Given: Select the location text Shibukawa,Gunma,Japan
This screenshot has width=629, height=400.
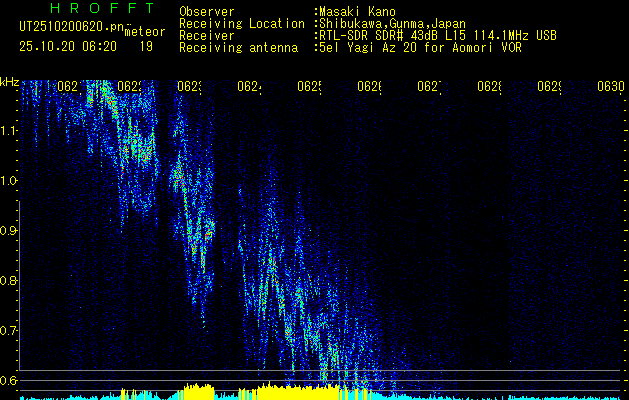Looking at the screenshot, I should [x=392, y=24].
